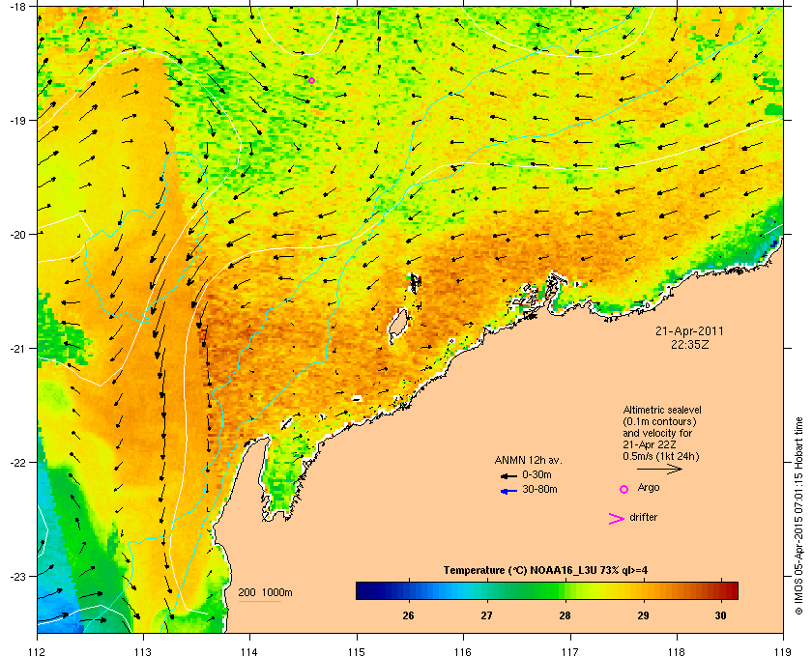Image resolution: width=812 pixels, height=657 pixels.
Task: Click the colorbar tick label 27
Action: (x=486, y=615)
